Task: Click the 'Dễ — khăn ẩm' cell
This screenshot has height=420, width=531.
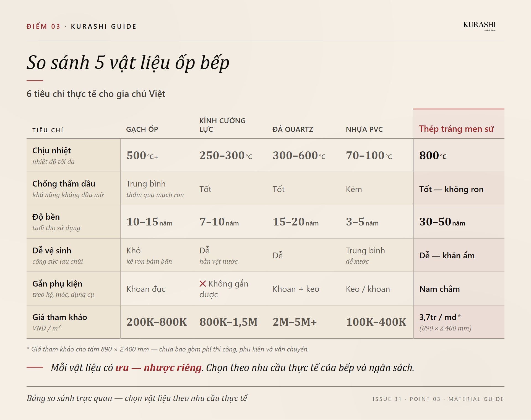Action: click(x=447, y=255)
